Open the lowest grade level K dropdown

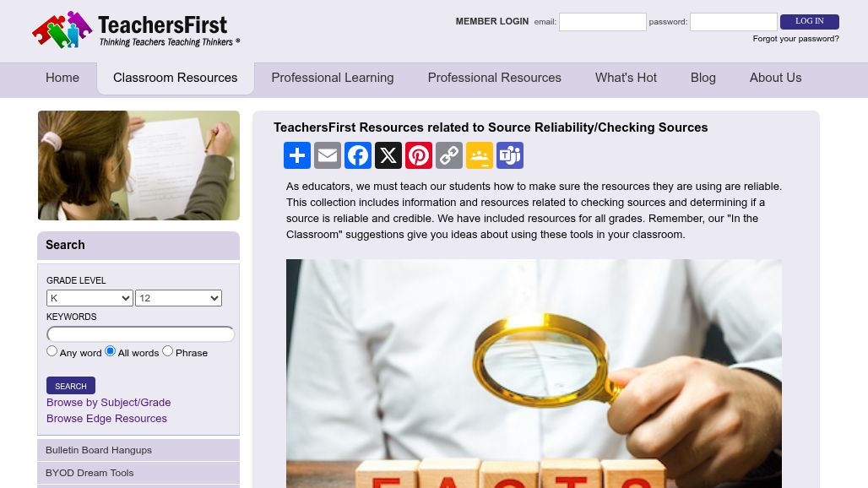pos(90,298)
